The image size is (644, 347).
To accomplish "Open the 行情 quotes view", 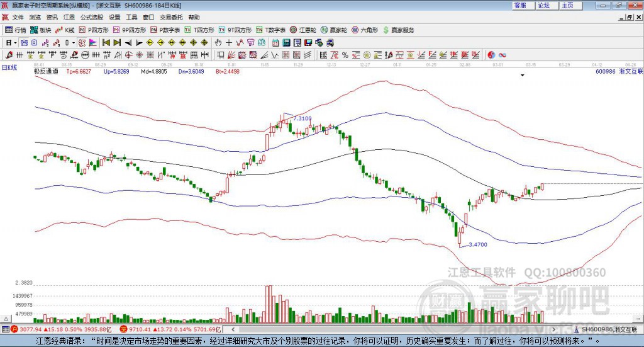I will (x=15, y=30).
